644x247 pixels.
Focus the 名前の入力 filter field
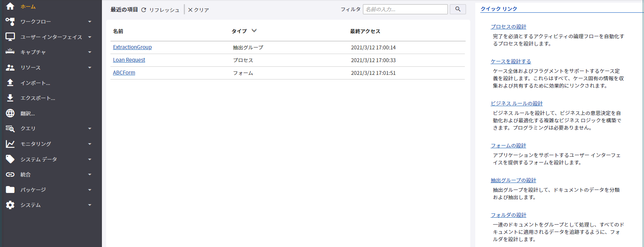405,9
